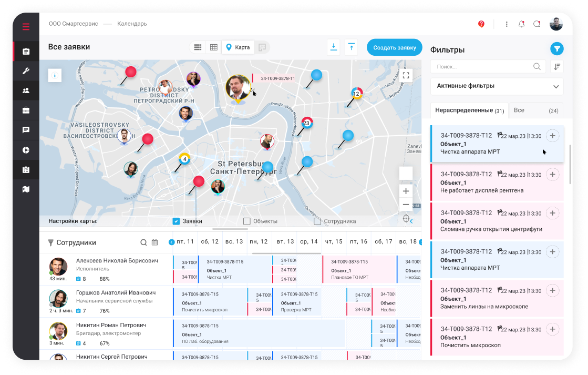The height and width of the screenshot is (375, 588).
Task: Open ПО Лаб. оборудования task block
Action: (259, 333)
